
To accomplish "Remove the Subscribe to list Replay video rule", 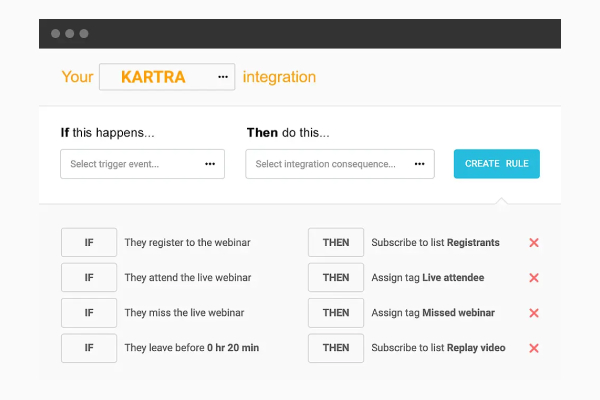I will [x=534, y=348].
